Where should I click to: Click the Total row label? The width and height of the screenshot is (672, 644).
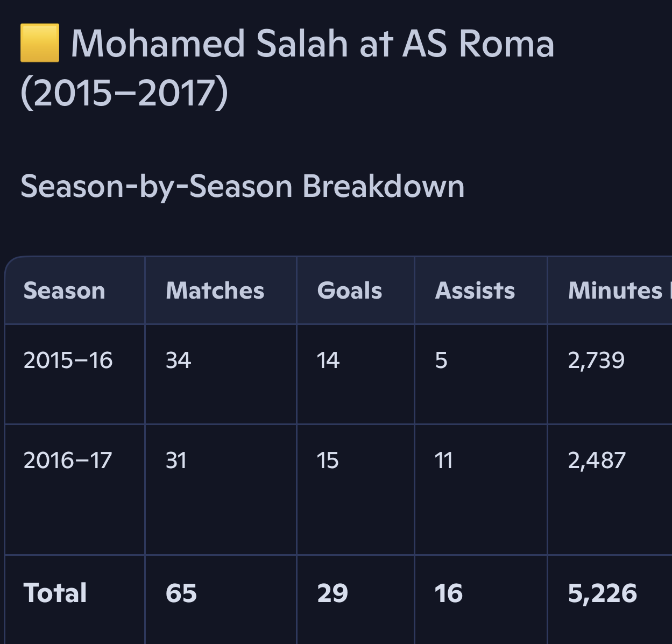pyautogui.click(x=55, y=593)
